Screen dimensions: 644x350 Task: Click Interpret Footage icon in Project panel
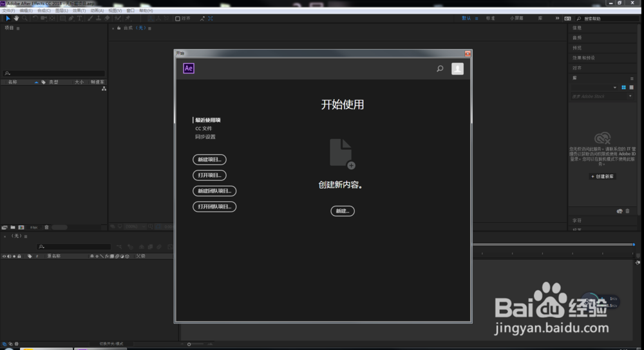coord(5,227)
